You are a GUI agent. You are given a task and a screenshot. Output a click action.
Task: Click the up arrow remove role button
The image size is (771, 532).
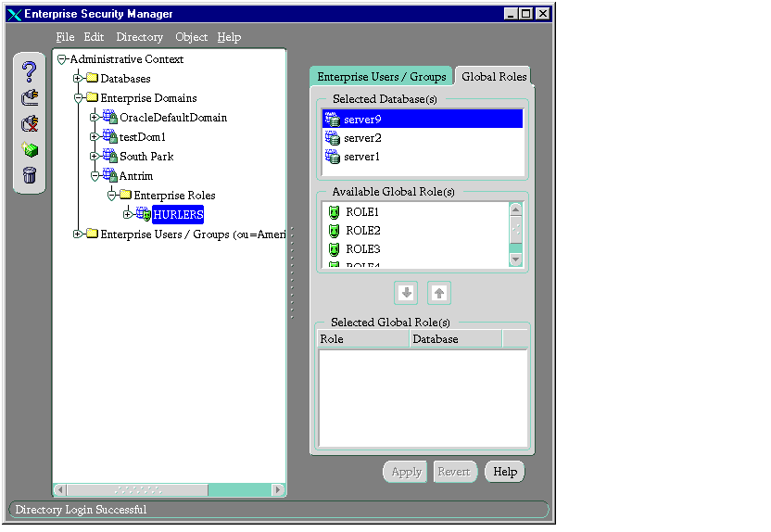point(439,293)
